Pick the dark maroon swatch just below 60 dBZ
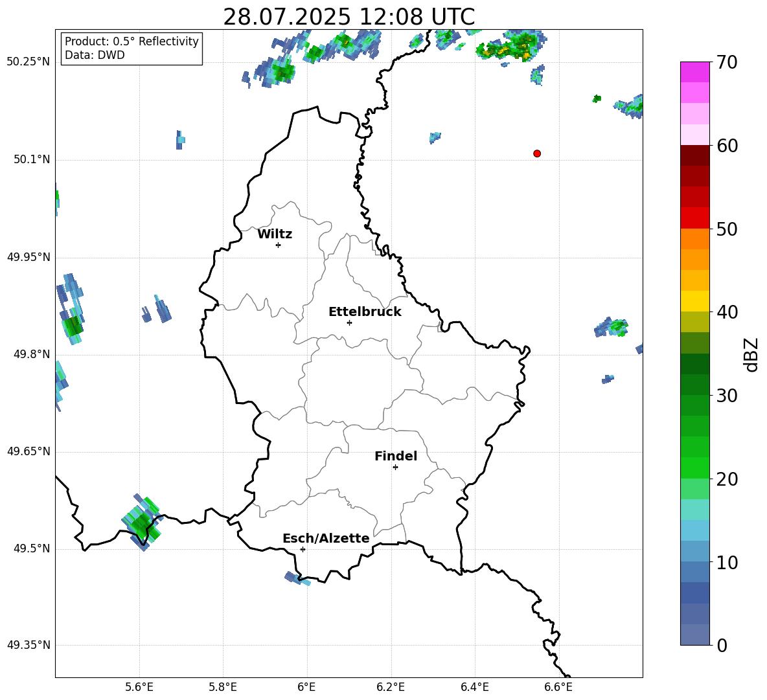The width and height of the screenshot is (767, 700). point(694,155)
